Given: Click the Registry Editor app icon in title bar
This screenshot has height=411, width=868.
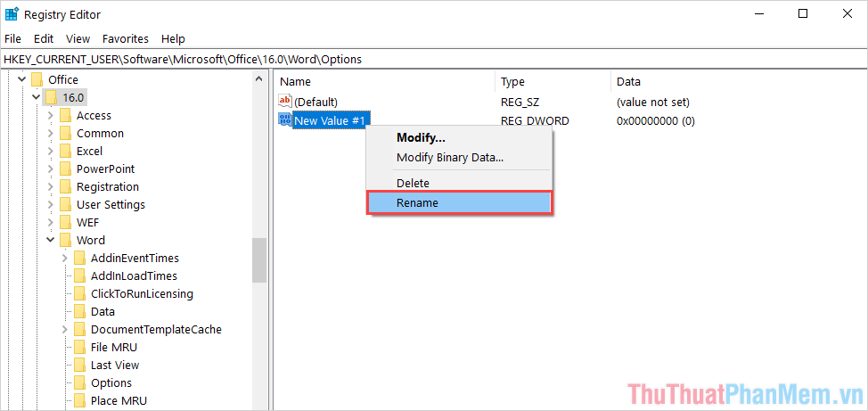Looking at the screenshot, I should click(x=12, y=14).
